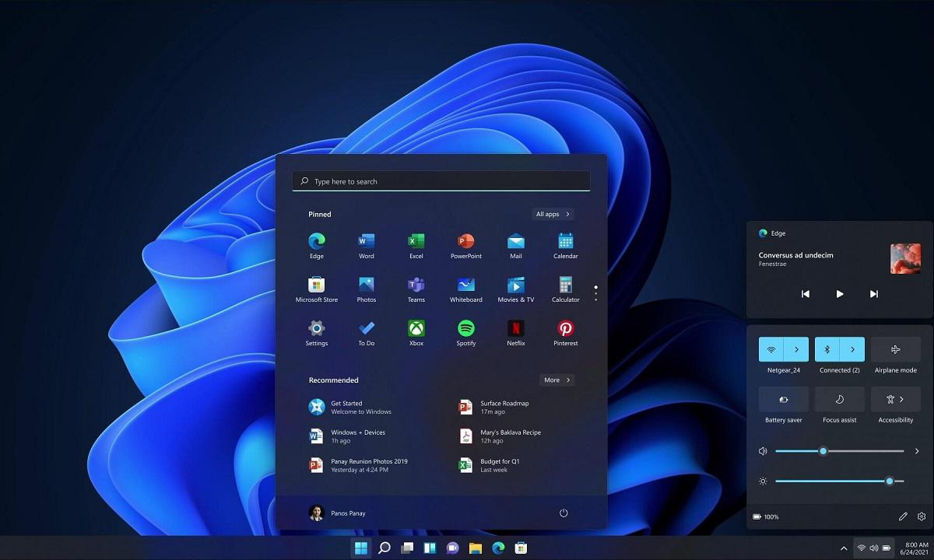Toggle Focus assist on
This screenshot has height=560, width=934.
(x=839, y=399)
